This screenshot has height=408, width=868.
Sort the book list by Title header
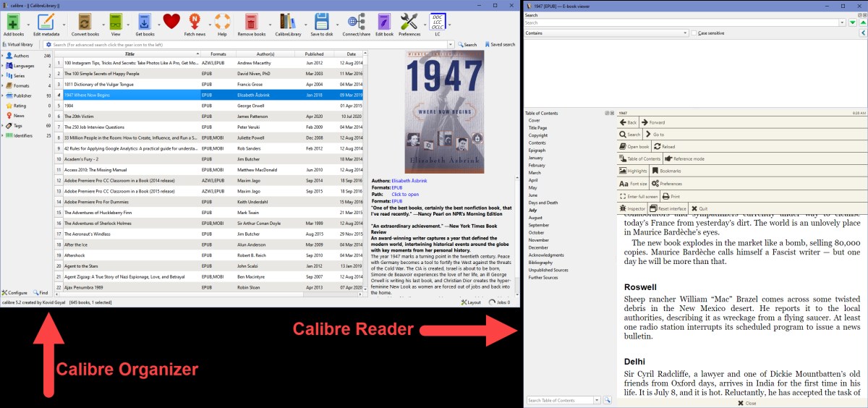coord(129,54)
